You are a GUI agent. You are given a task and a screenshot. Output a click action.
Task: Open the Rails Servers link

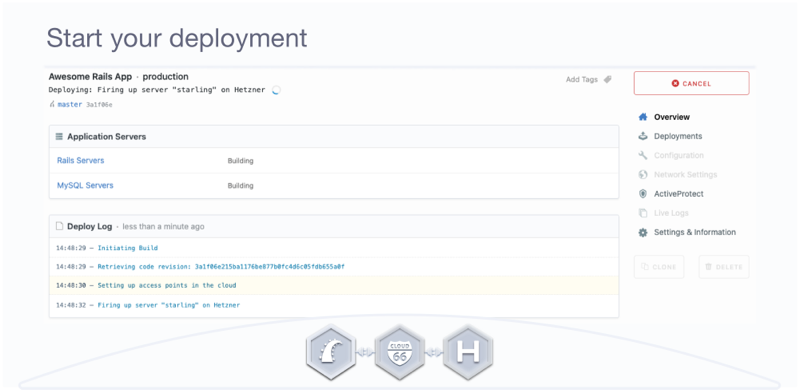point(81,160)
